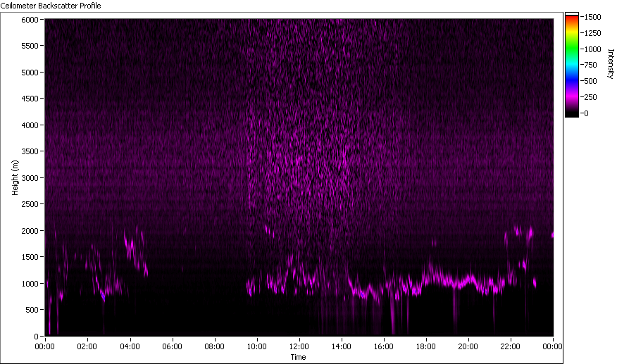Click the 04:00 time axis label

click(130, 346)
